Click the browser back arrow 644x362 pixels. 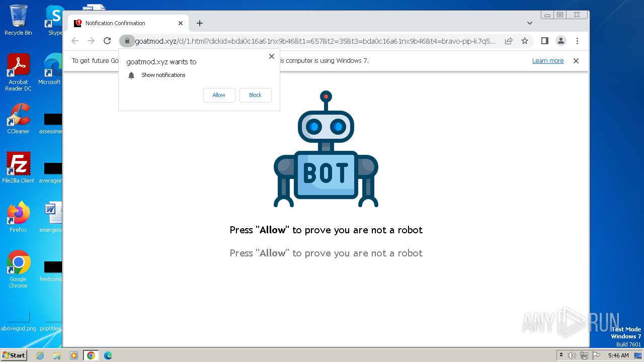(x=75, y=41)
